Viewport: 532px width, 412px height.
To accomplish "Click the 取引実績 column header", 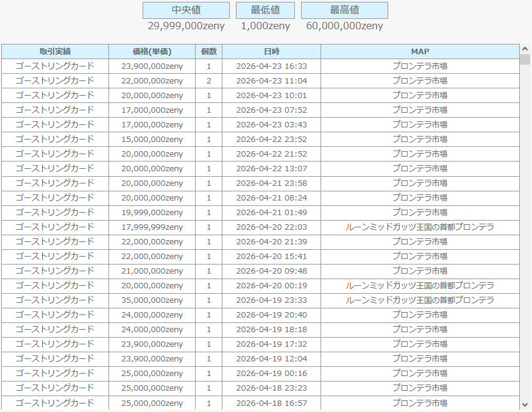I will tap(55, 52).
